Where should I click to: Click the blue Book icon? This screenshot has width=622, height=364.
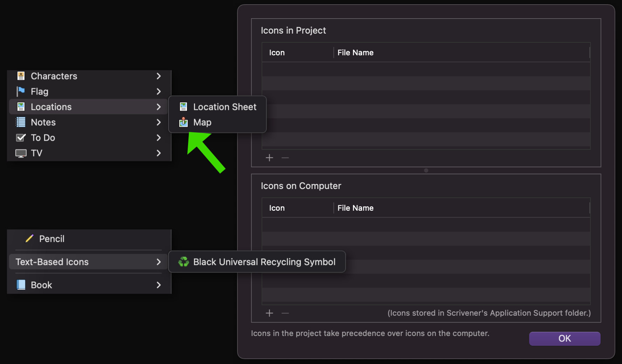tap(21, 285)
